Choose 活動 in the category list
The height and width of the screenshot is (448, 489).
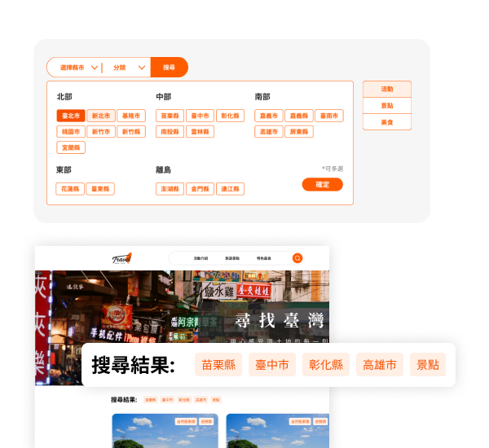(x=386, y=89)
